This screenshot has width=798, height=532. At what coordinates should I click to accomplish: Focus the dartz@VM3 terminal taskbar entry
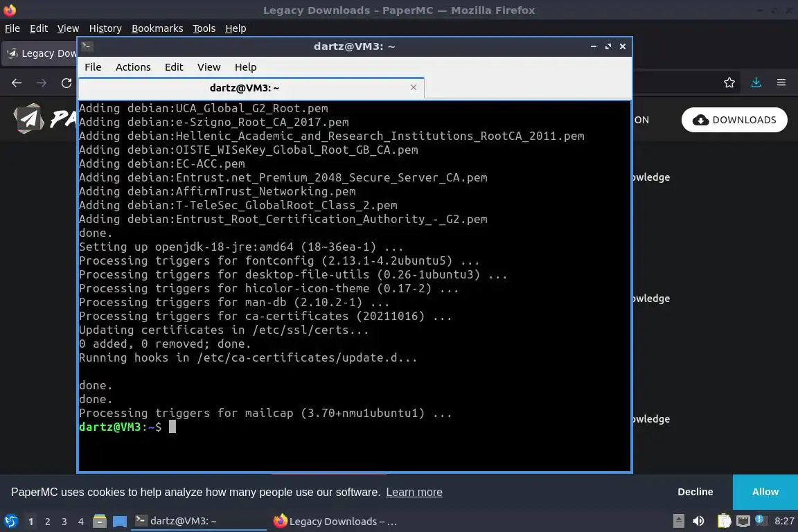(199, 521)
